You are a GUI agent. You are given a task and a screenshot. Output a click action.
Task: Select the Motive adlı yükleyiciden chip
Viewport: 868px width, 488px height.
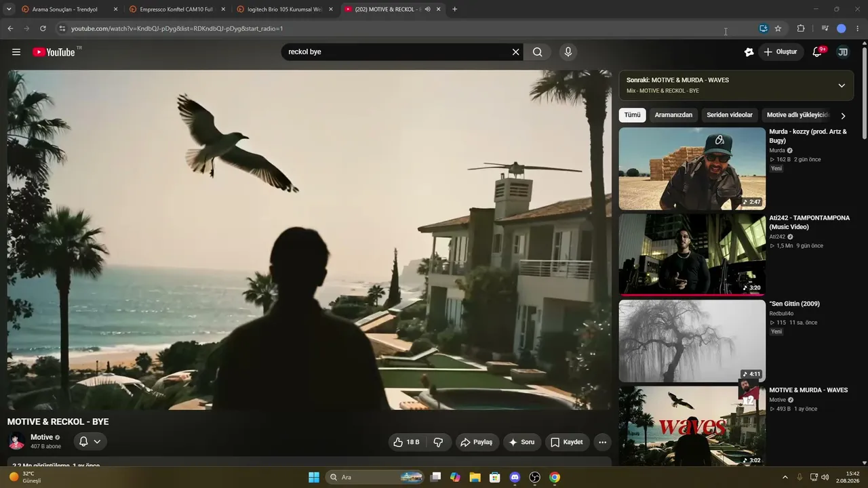coord(798,115)
